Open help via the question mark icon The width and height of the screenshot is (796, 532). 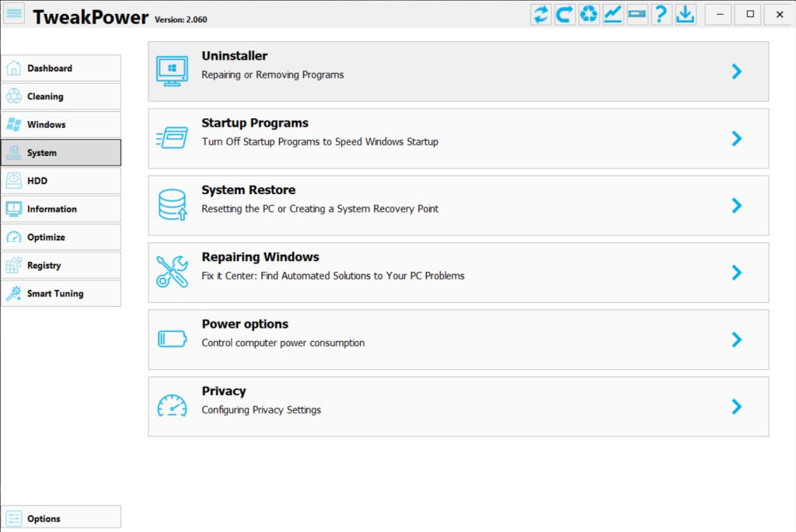661,14
